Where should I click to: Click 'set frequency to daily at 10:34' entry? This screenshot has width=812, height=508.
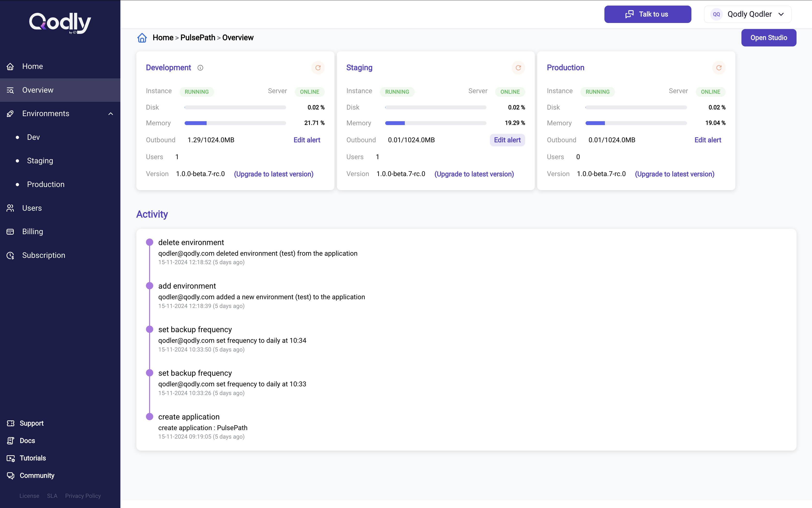click(x=232, y=340)
